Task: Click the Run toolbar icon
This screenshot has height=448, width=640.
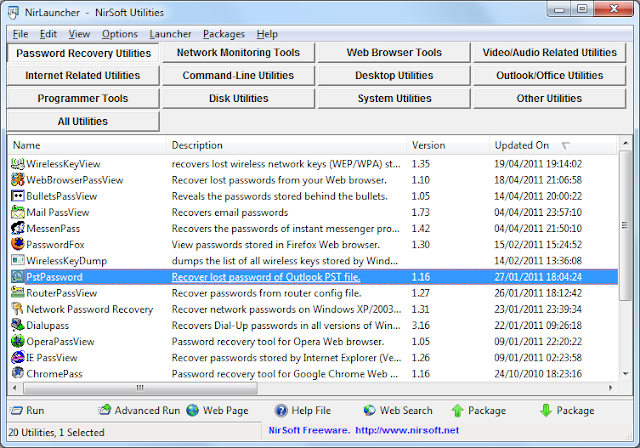Action: click(16, 410)
